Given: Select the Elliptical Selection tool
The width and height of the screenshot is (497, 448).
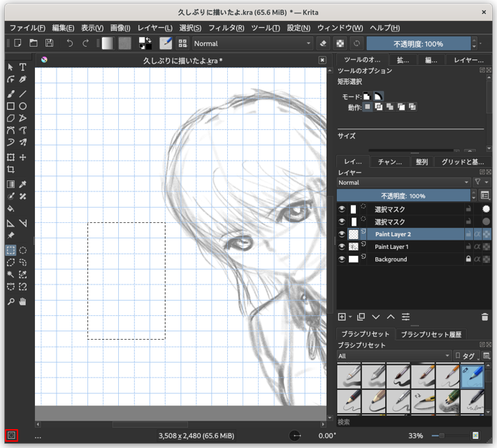Looking at the screenshot, I should (x=22, y=250).
